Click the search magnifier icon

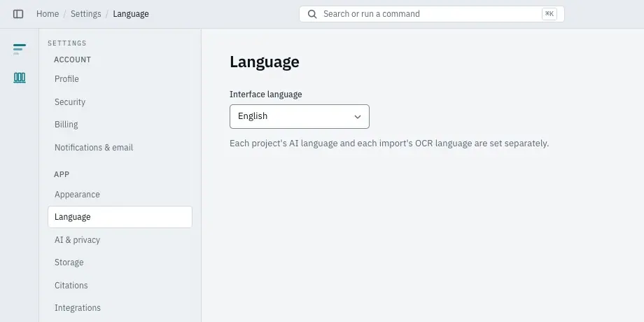click(312, 14)
